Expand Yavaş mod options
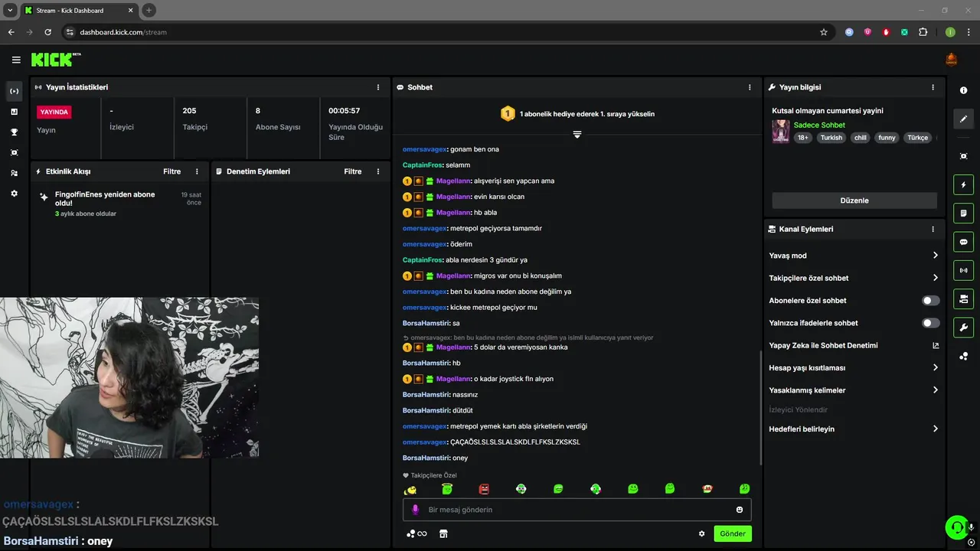 click(x=935, y=256)
